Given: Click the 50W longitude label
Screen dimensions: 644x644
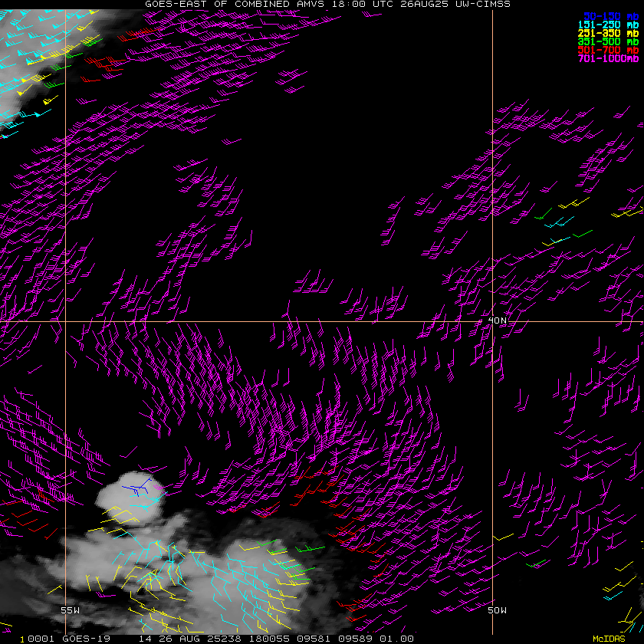Looking at the screenshot, I should coord(497,610).
